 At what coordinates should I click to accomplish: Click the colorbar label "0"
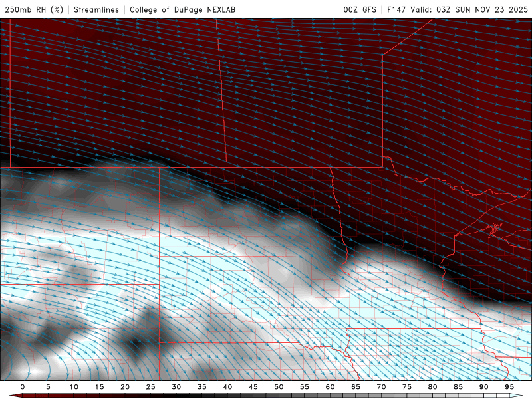coord(23,387)
